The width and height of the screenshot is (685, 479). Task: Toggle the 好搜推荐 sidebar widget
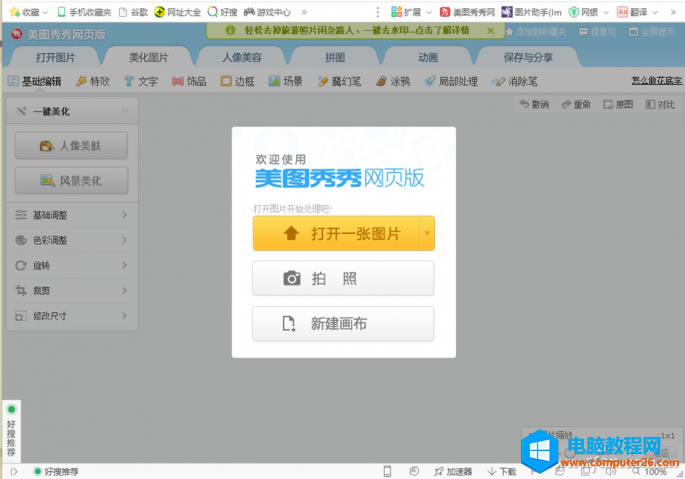(x=11, y=430)
